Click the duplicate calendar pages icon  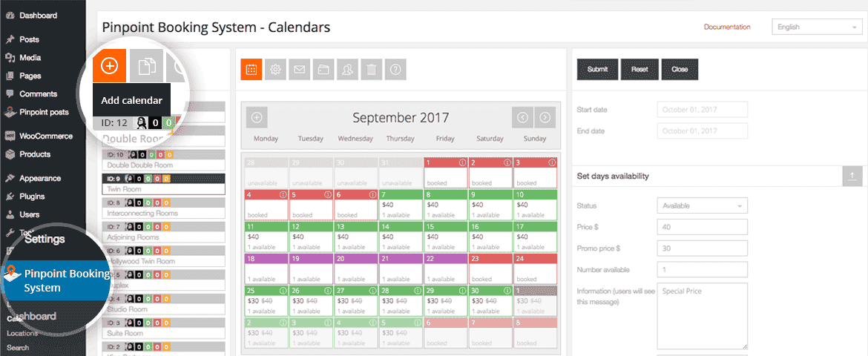(x=147, y=66)
